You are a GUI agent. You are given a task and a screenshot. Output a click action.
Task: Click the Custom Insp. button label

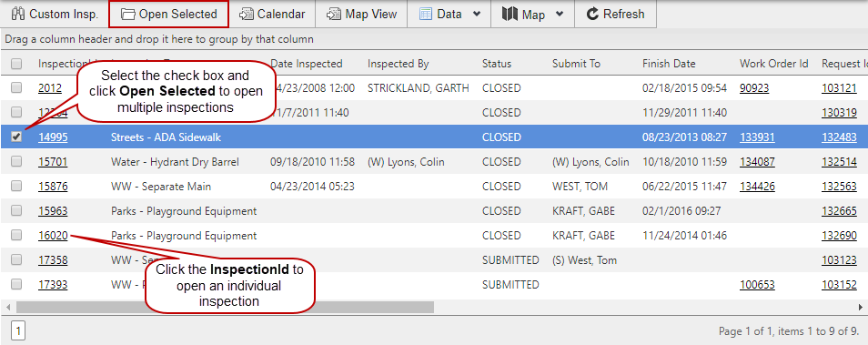point(64,15)
